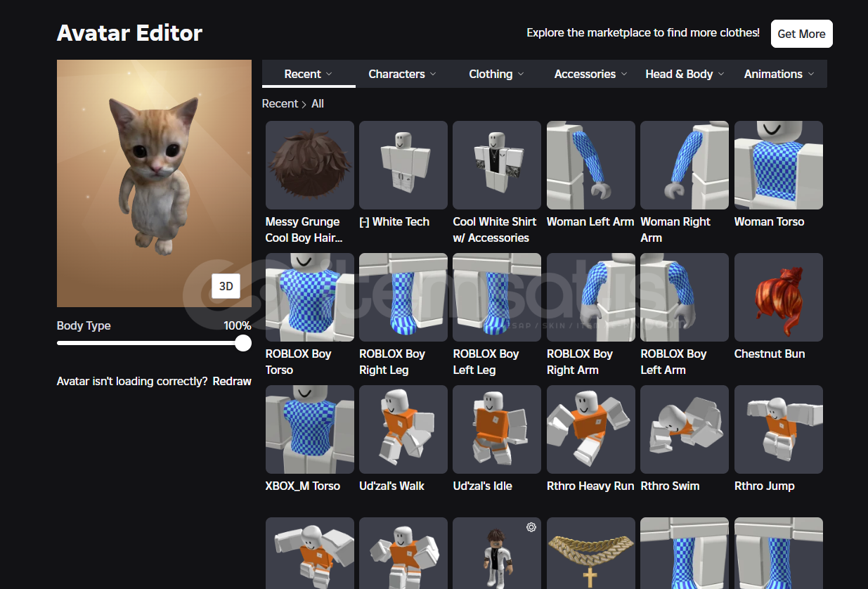
Task: Click the Recent breadcrumb link
Action: point(280,103)
